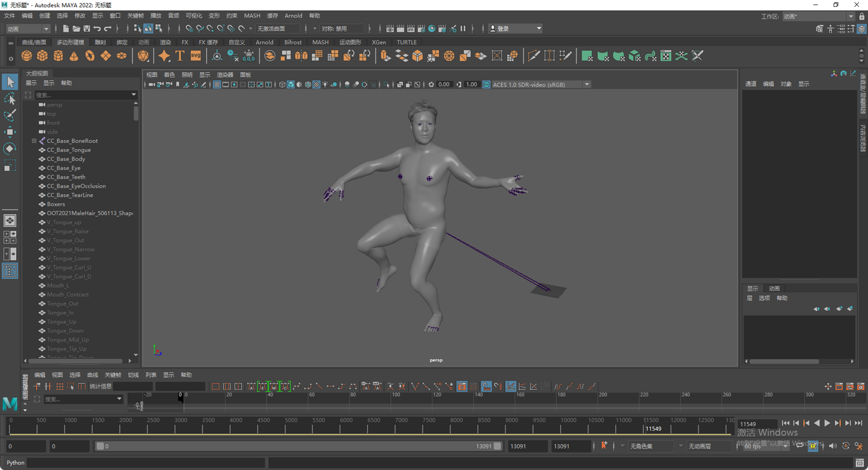Click the play forwards button

827,423
